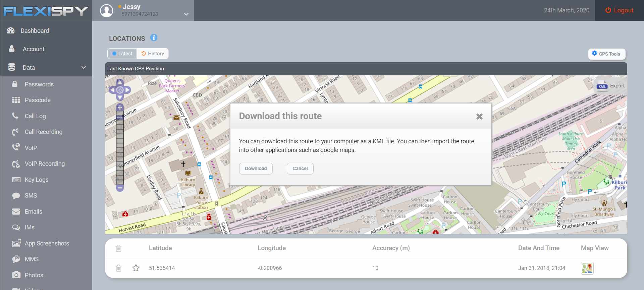Click the KML Export button
The height and width of the screenshot is (290, 644).
(x=610, y=86)
